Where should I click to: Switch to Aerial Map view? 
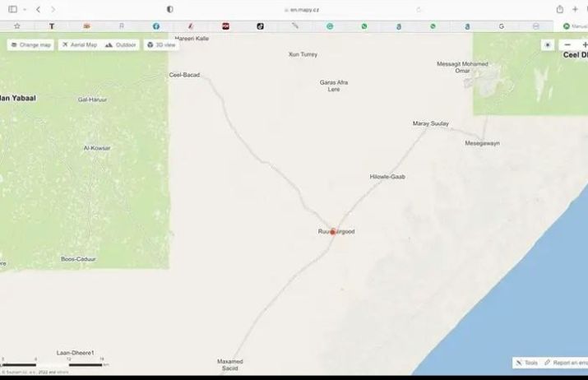pos(80,45)
